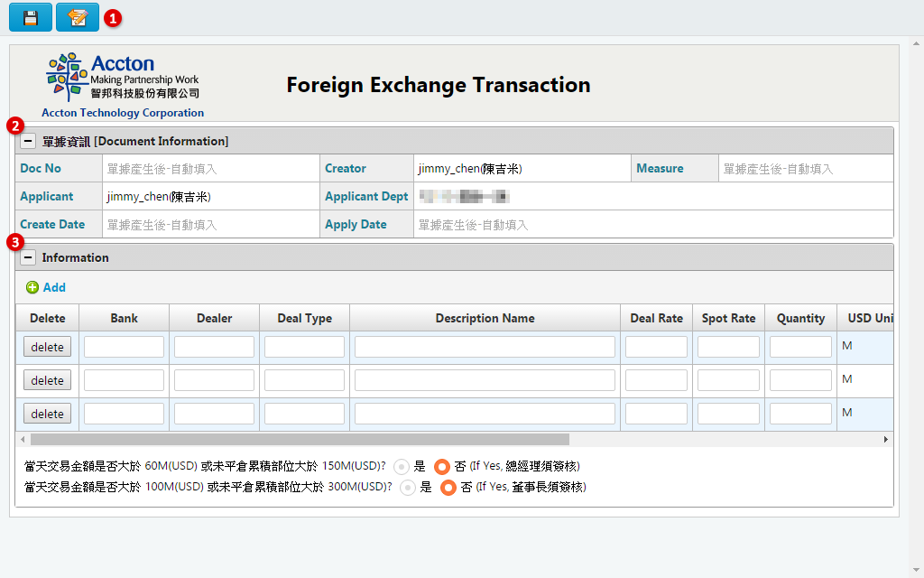This screenshot has width=924, height=578.
Task: Click the Description Name field in row two
Action: (x=485, y=379)
